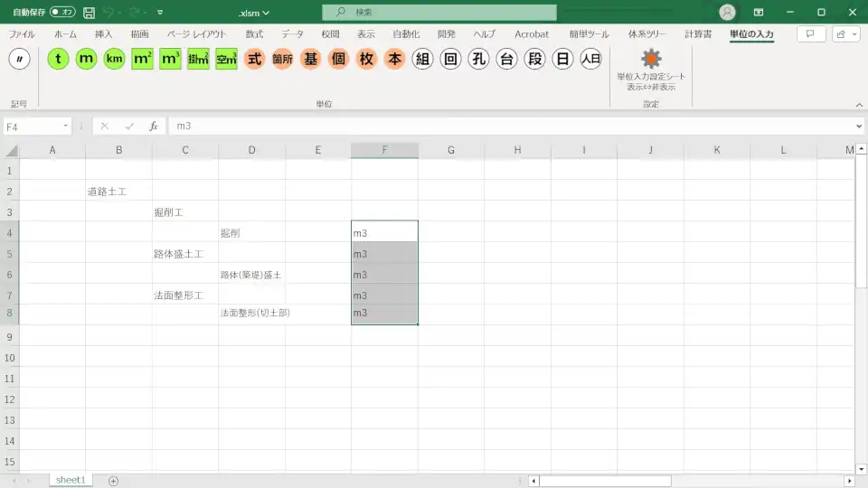
Task: Insert the 'km' unit from the ribbon
Action: coord(114,60)
